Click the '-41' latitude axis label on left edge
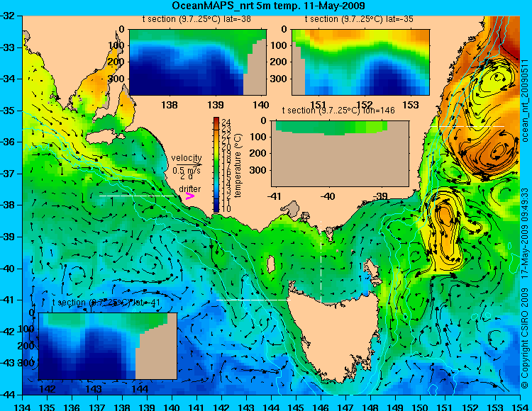532x411 pixels. [9, 300]
